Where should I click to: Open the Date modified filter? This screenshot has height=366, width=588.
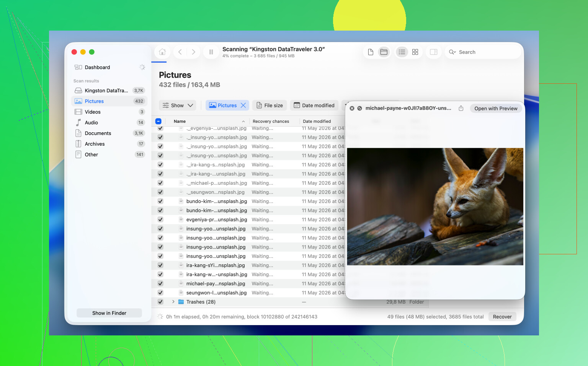(x=314, y=106)
